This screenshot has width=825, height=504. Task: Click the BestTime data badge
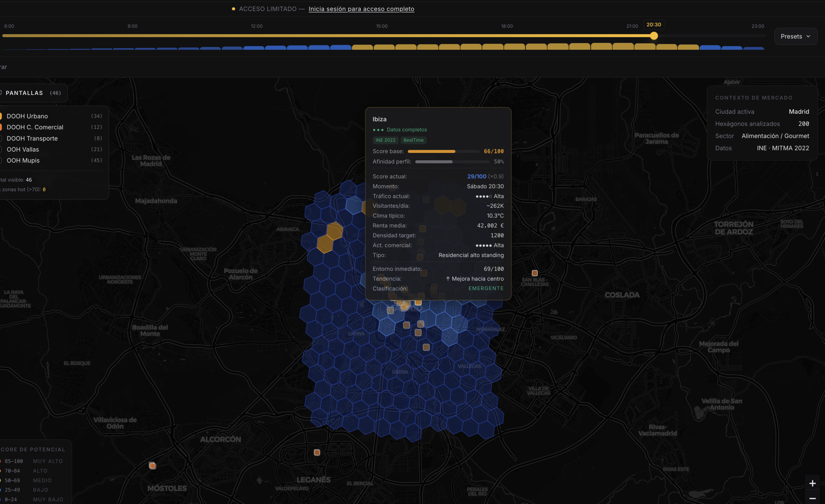pyautogui.click(x=413, y=140)
